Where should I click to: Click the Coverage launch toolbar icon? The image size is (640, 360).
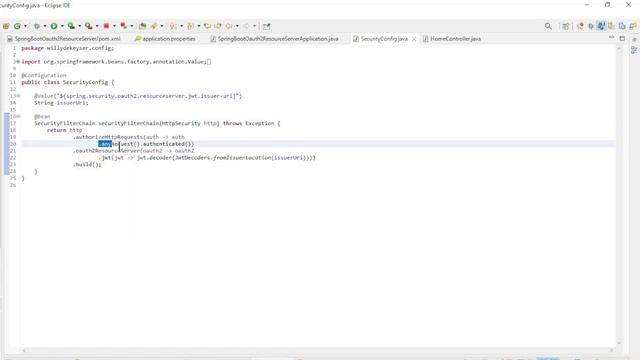coord(71,26)
